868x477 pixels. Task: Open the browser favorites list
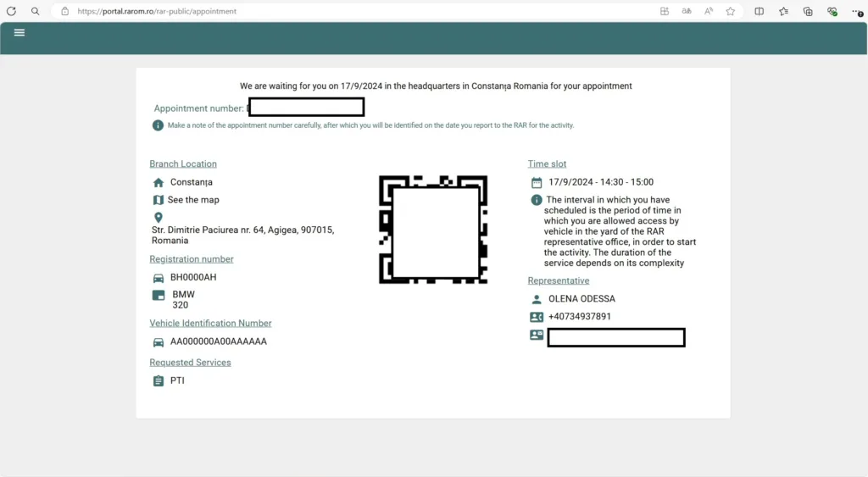784,11
